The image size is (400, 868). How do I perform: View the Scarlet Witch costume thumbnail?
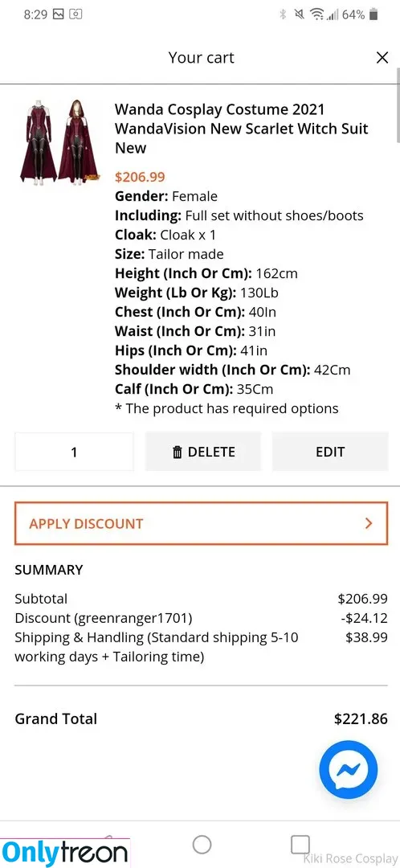pos(59,141)
